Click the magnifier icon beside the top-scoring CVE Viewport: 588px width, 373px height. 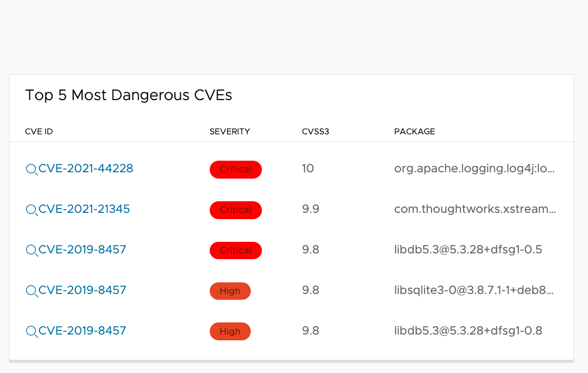pos(31,170)
